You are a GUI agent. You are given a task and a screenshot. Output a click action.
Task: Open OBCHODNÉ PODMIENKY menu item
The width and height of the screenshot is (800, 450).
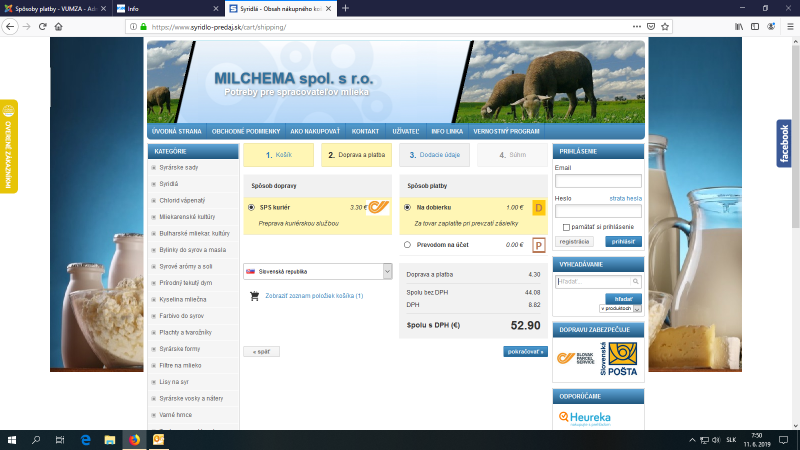(x=246, y=131)
